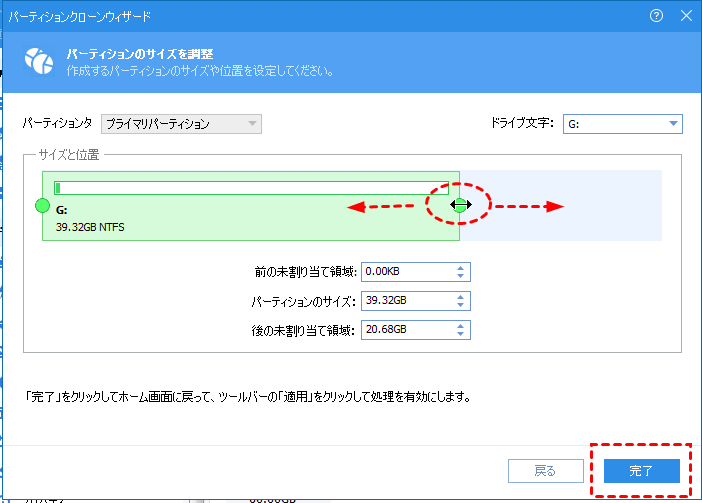Click the 戻る back button
Image resolution: width=702 pixels, height=503 pixels.
[546, 471]
